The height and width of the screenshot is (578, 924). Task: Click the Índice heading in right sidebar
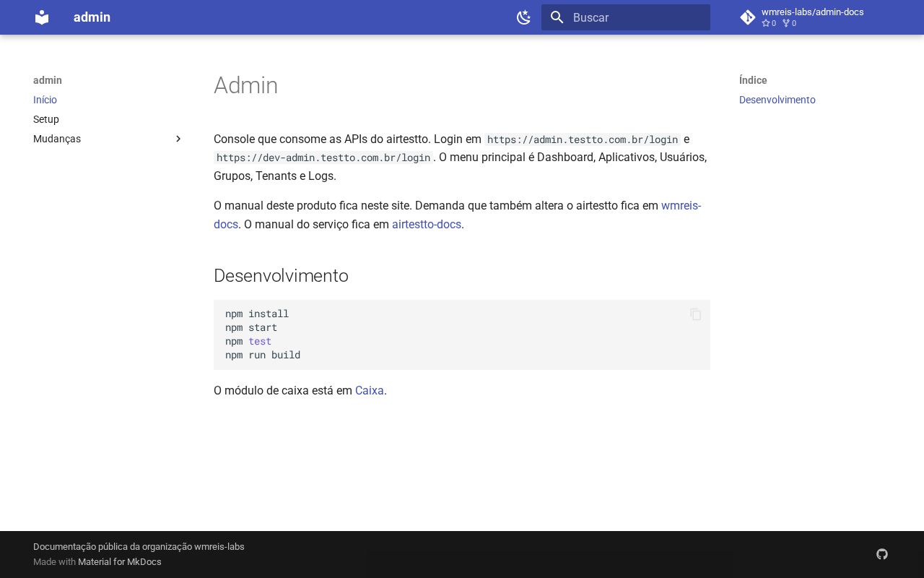(753, 80)
